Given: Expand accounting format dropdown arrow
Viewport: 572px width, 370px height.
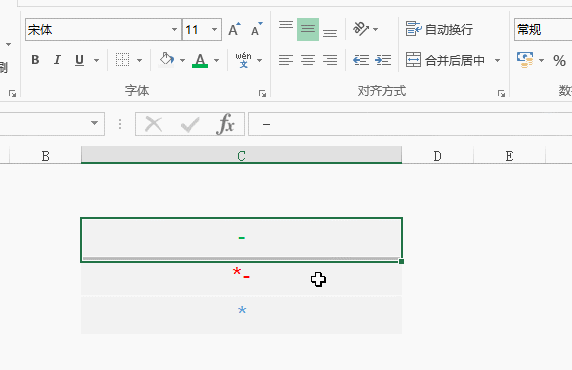Looking at the screenshot, I should pyautogui.click(x=541, y=60).
